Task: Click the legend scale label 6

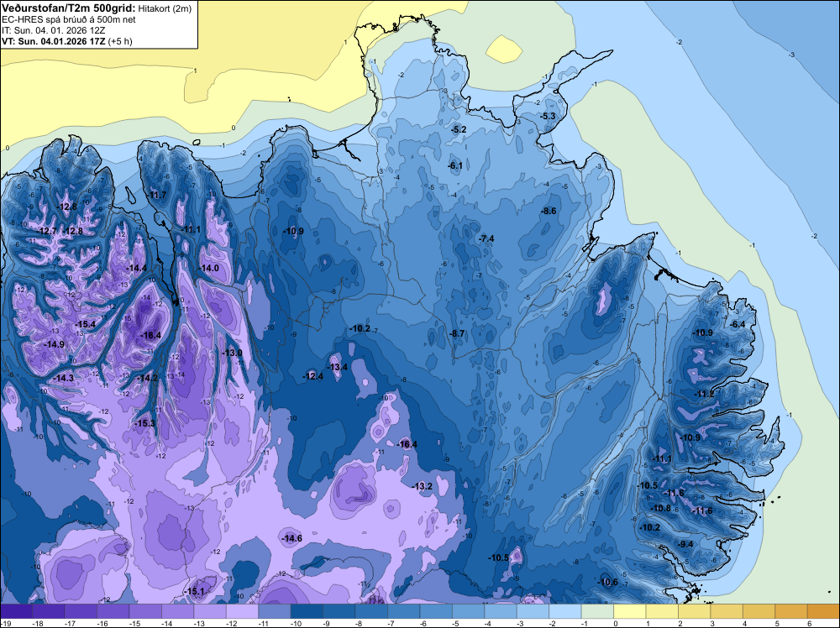Action: pyautogui.click(x=809, y=623)
